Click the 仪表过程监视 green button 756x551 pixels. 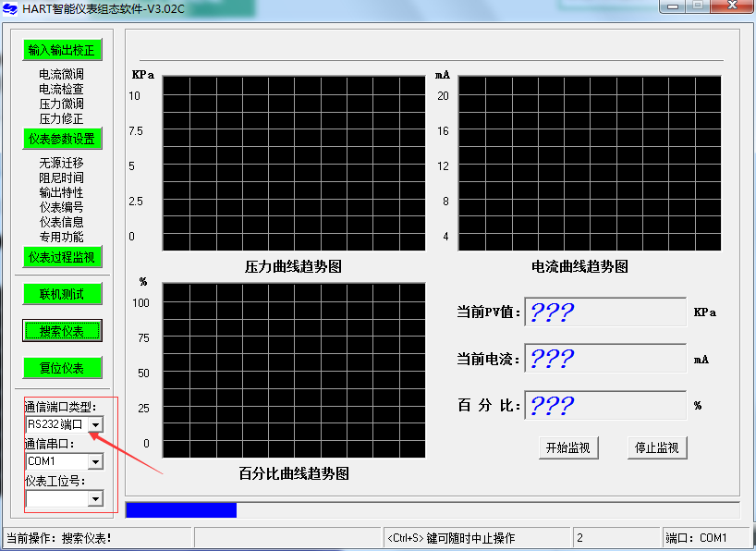pyautogui.click(x=62, y=257)
